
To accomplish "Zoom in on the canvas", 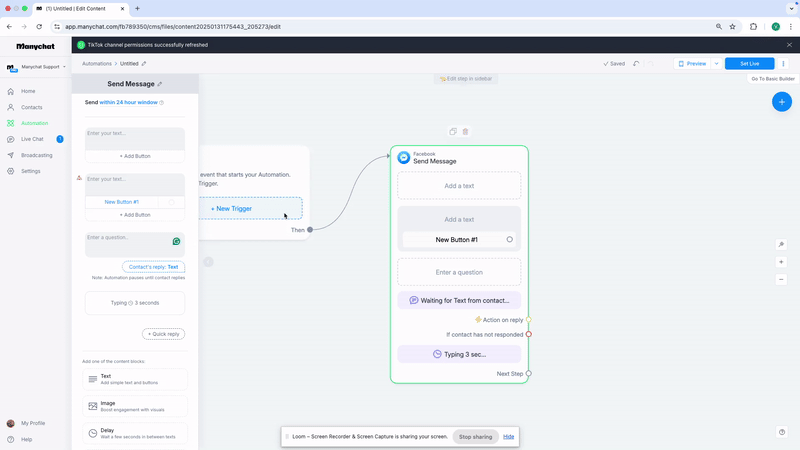I will click(x=781, y=262).
